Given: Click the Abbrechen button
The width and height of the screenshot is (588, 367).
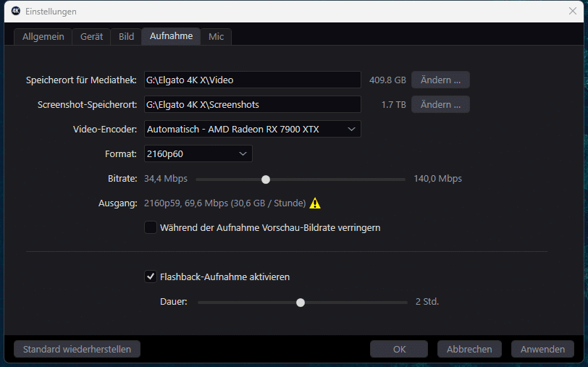Looking at the screenshot, I should 469,349.
